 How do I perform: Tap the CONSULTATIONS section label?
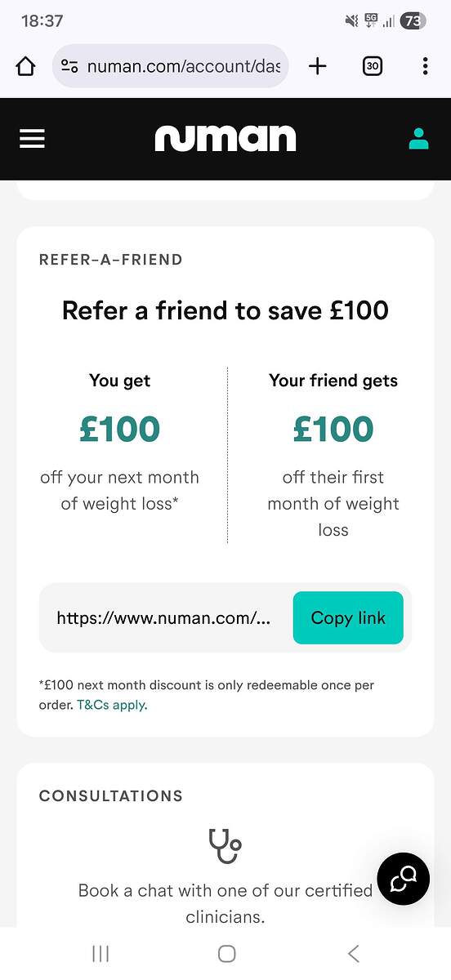click(x=111, y=795)
